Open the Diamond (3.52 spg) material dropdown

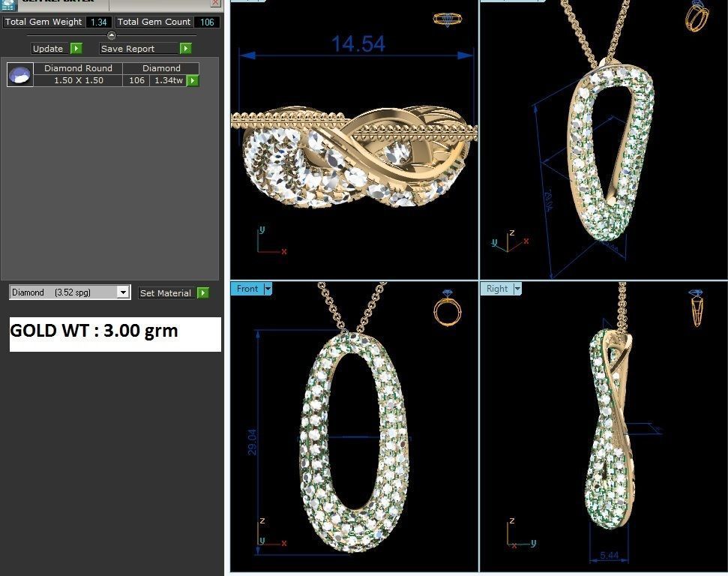coord(122,292)
